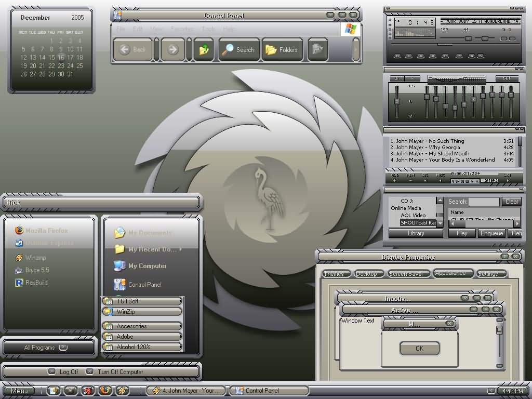Launch Winamp from start menu list
The width and height of the screenshot is (532, 399).
click(31, 258)
